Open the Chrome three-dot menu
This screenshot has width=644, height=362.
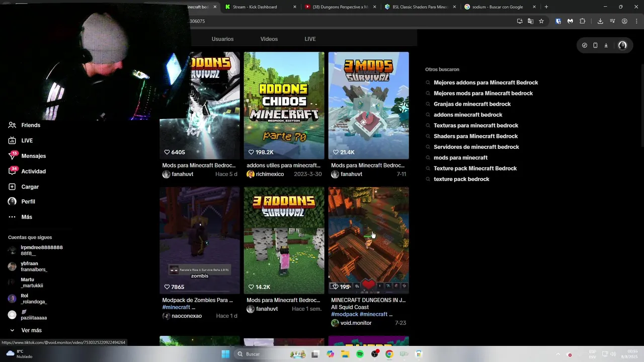pyautogui.click(x=636, y=21)
